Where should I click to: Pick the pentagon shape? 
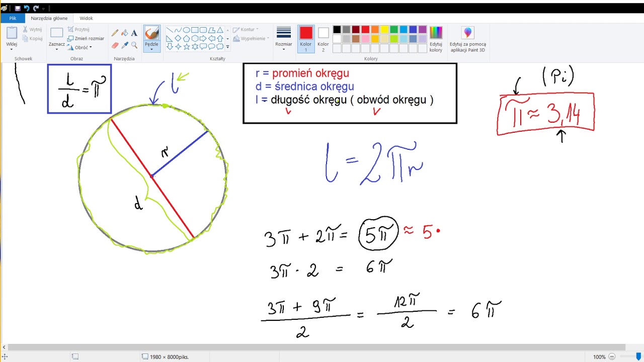(x=186, y=38)
